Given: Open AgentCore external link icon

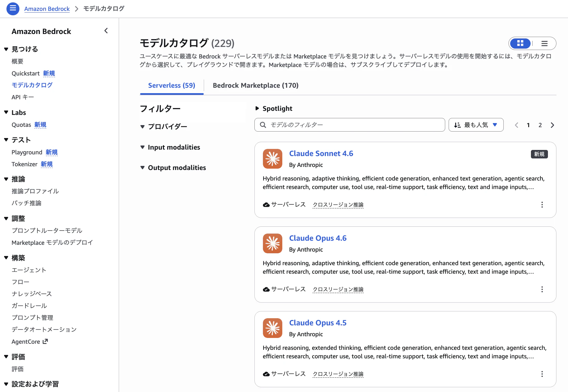Looking at the screenshot, I should (45, 341).
